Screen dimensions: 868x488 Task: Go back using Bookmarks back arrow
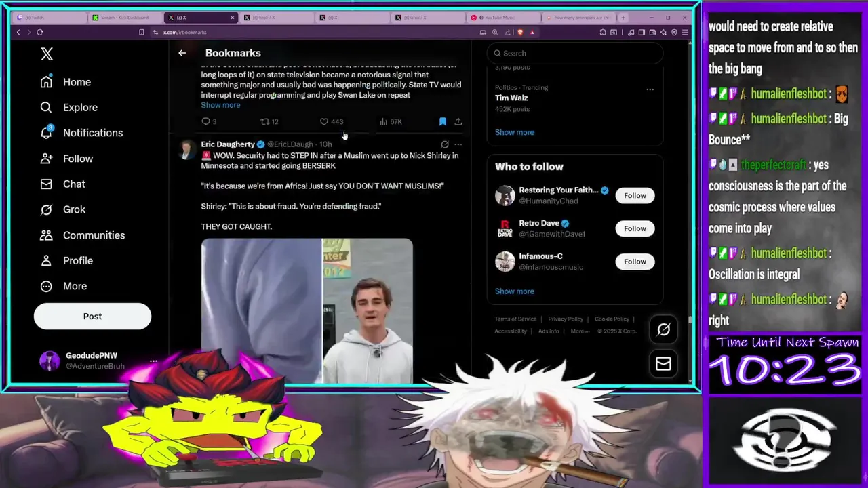[x=182, y=53]
